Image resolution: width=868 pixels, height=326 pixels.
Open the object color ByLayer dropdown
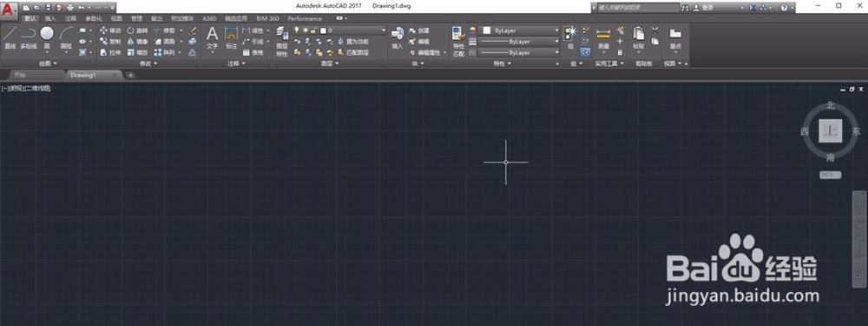[x=520, y=30]
